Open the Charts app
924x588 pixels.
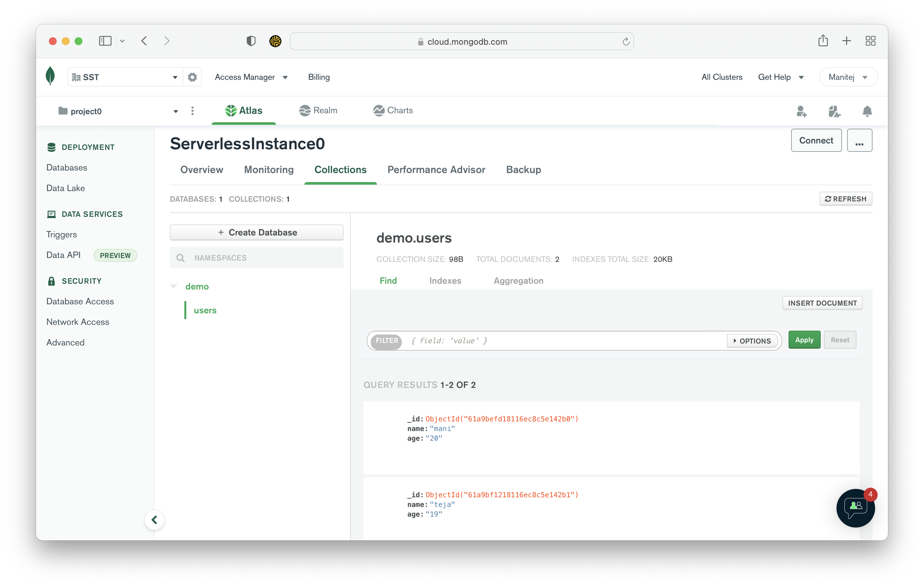tap(393, 110)
